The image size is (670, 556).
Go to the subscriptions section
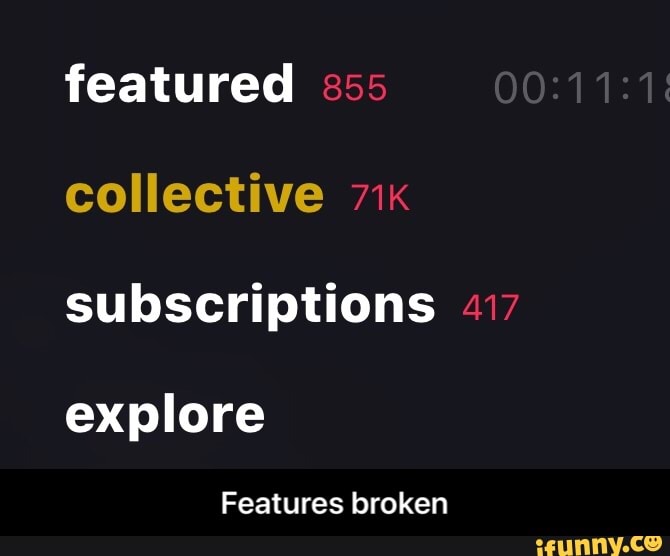[x=250, y=305]
